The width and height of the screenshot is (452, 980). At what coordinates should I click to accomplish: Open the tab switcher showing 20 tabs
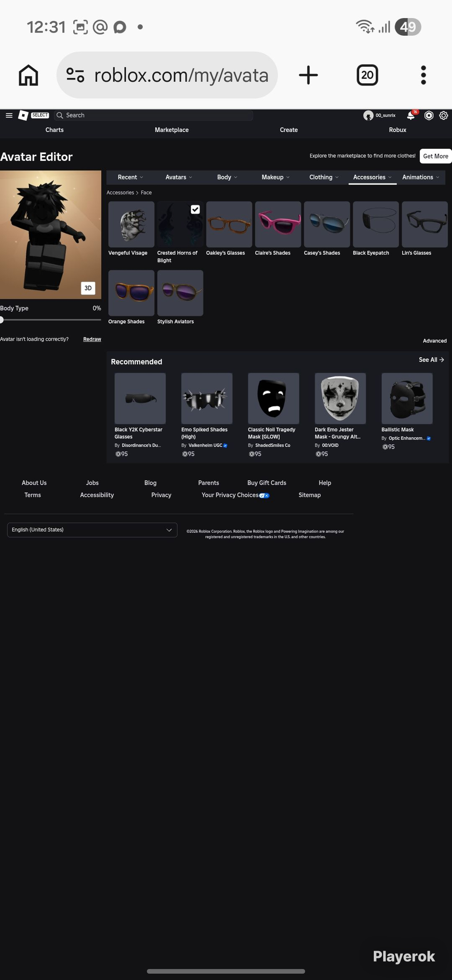pos(367,75)
